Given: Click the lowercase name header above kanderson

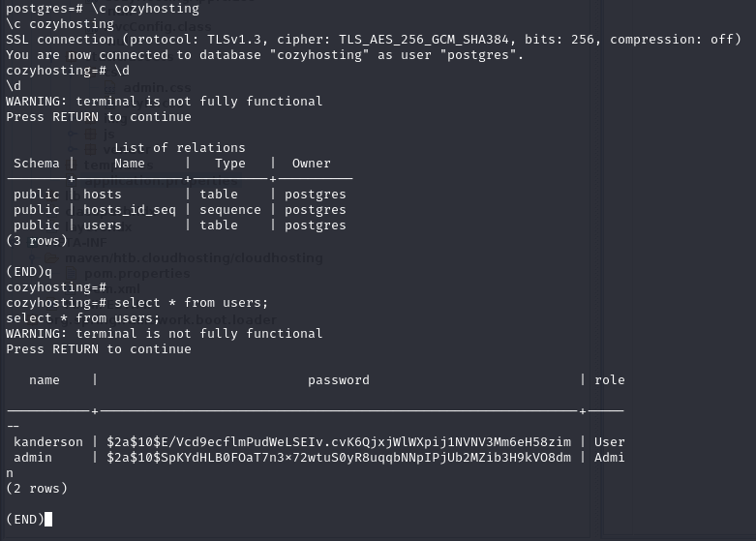Looking at the screenshot, I should tap(45, 379).
